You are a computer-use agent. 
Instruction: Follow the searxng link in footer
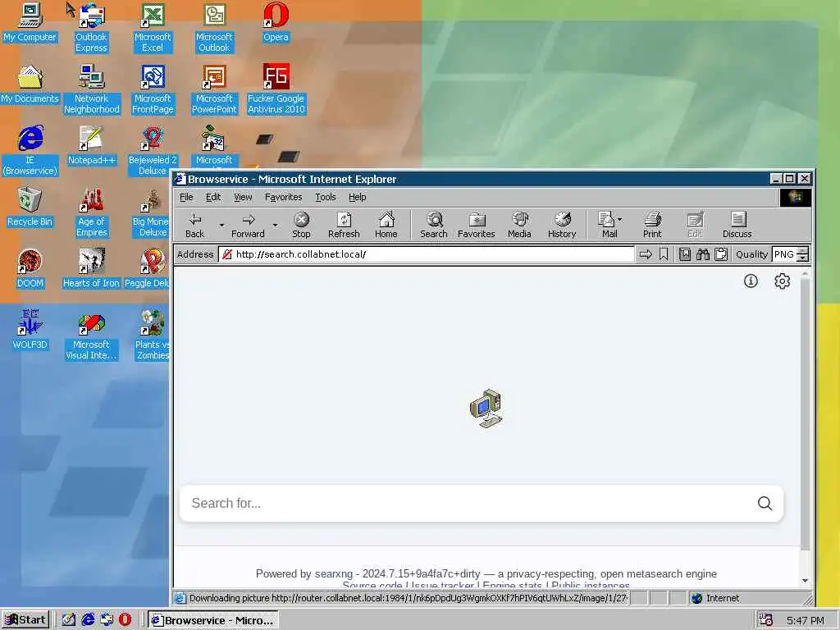tap(334, 573)
